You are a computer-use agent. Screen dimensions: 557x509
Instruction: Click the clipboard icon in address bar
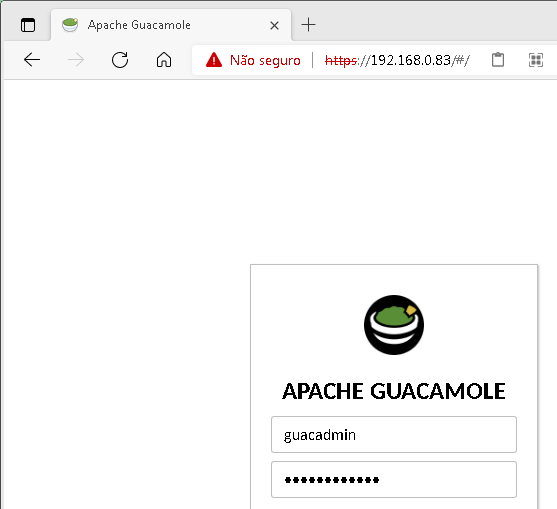coord(498,60)
